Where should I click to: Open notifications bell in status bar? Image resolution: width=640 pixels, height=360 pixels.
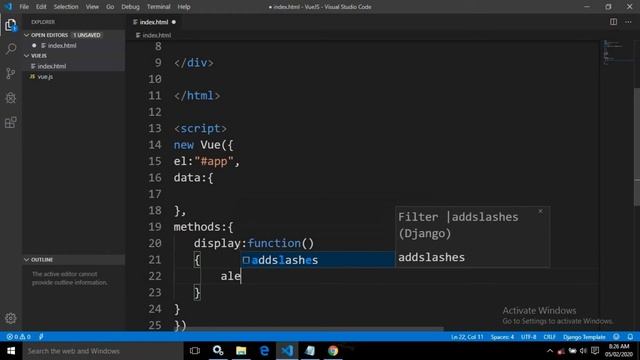[630, 337]
